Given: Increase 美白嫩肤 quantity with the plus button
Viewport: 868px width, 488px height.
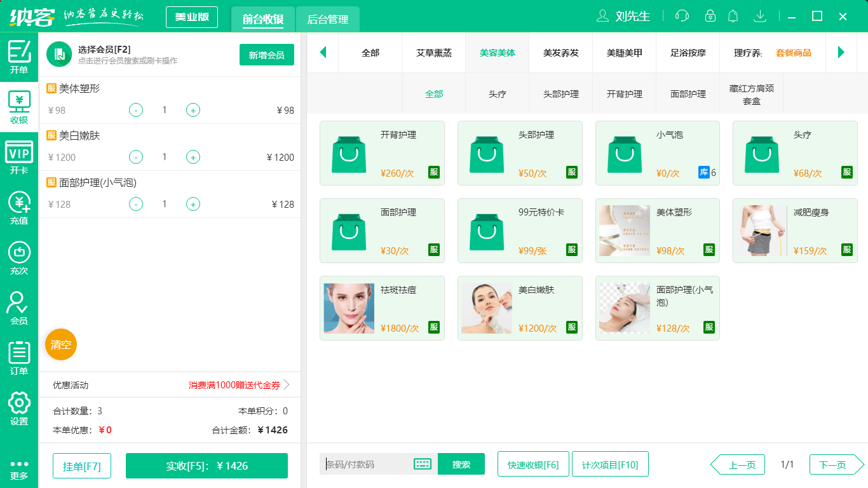Looking at the screenshot, I should (x=193, y=157).
